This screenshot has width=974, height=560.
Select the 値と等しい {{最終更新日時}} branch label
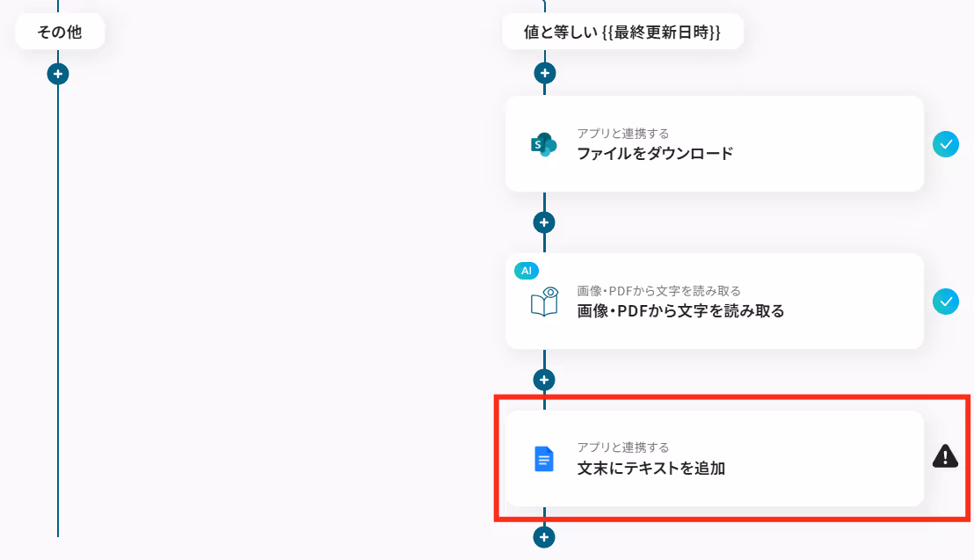(622, 32)
